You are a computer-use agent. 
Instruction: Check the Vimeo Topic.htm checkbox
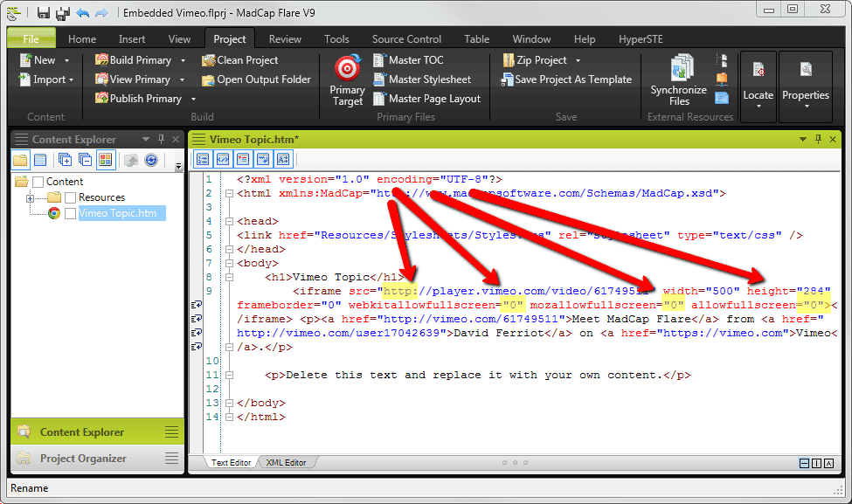coord(70,213)
